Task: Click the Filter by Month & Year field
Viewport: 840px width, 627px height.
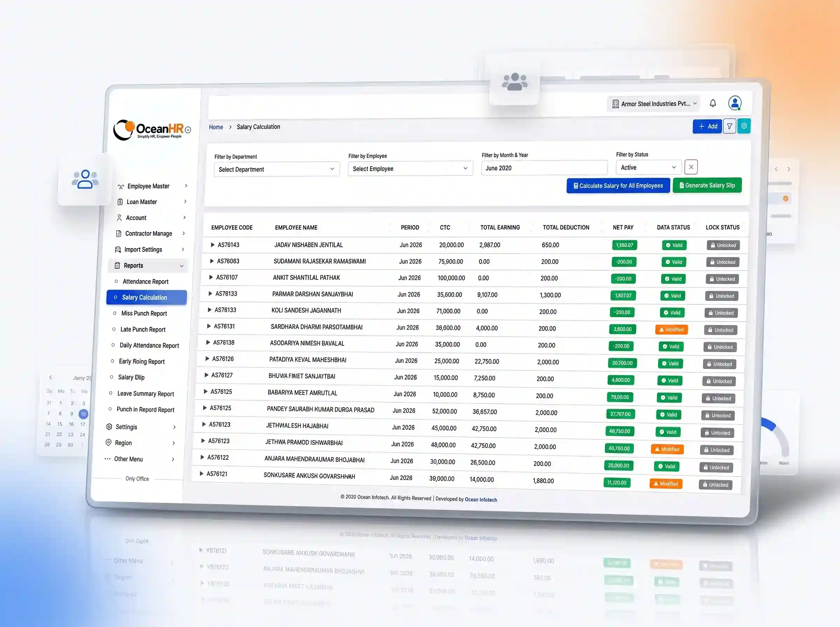Action: (x=544, y=168)
